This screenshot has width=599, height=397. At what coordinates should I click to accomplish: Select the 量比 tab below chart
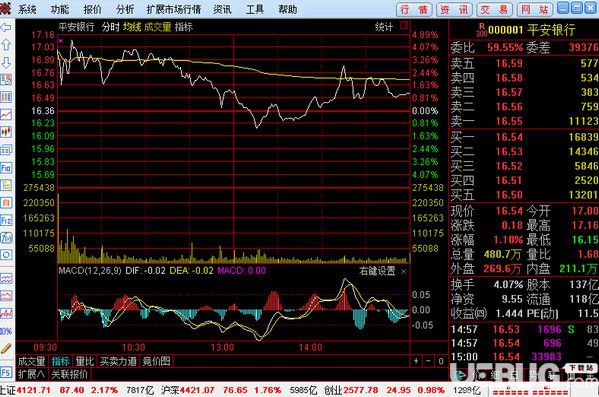84,361
